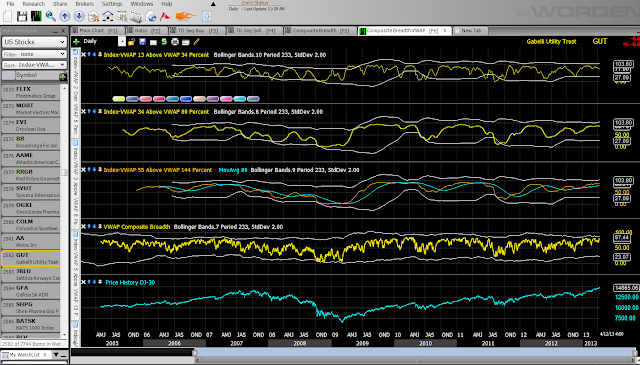640x365 pixels.
Task: Expand the Filter none dropdown
Action: (x=34, y=54)
